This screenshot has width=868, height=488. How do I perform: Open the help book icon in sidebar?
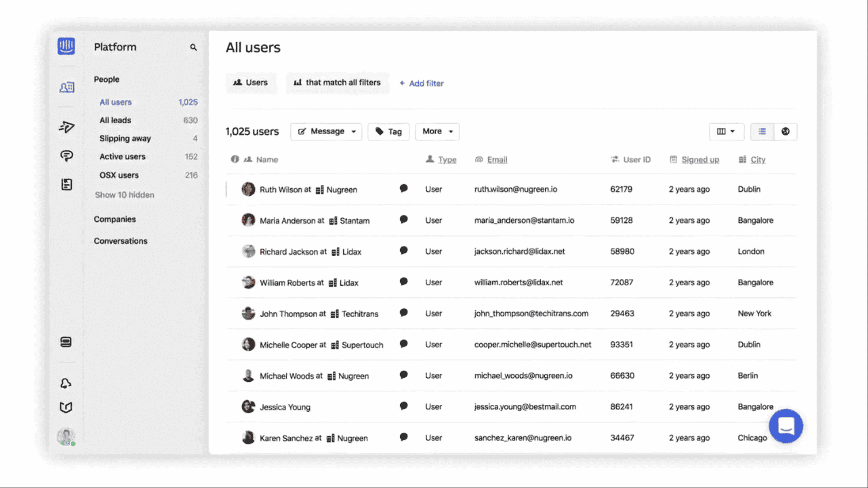66,408
